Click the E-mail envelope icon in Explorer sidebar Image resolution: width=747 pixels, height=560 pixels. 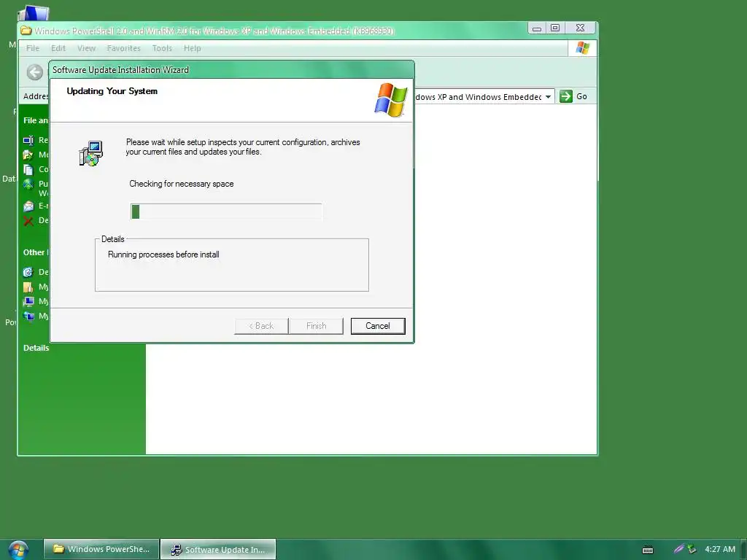28,206
